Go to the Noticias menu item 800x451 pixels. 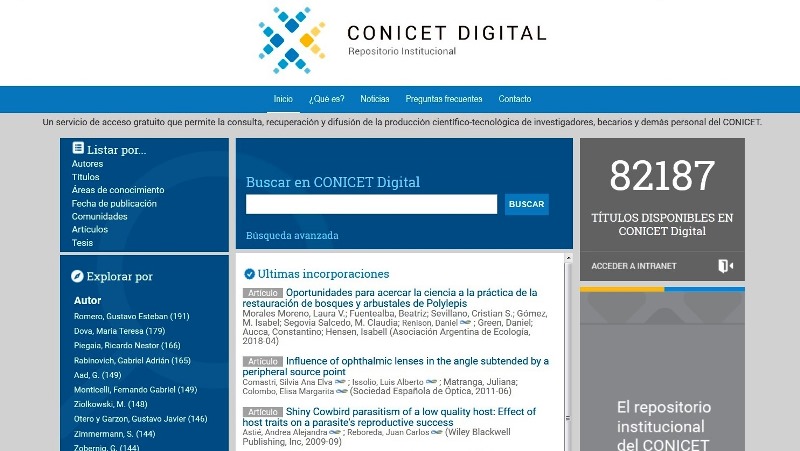click(x=375, y=99)
